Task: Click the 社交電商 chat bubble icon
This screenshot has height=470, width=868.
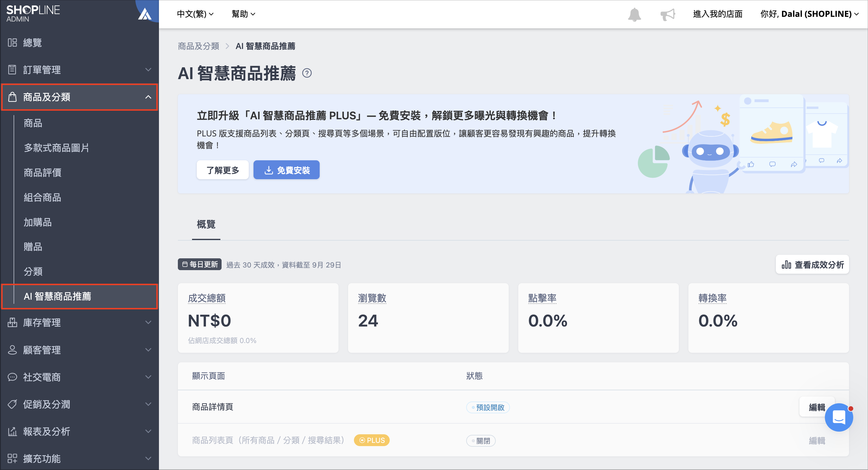Action: pos(12,377)
